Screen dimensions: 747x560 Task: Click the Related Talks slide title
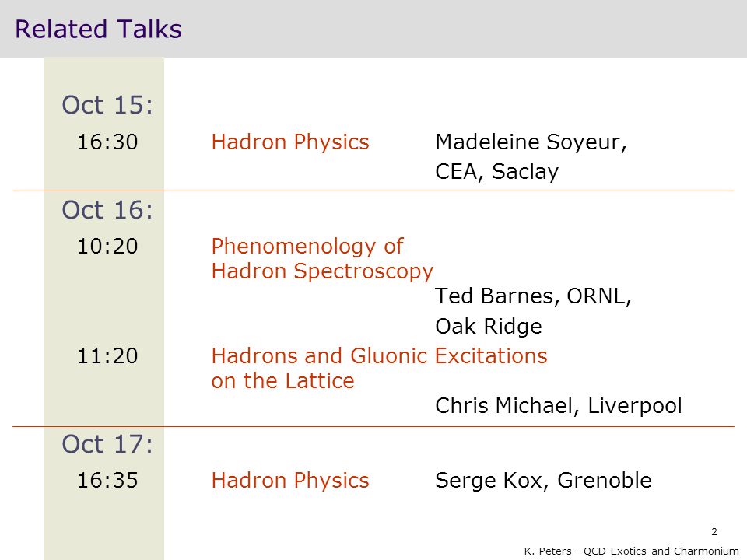click(x=98, y=29)
